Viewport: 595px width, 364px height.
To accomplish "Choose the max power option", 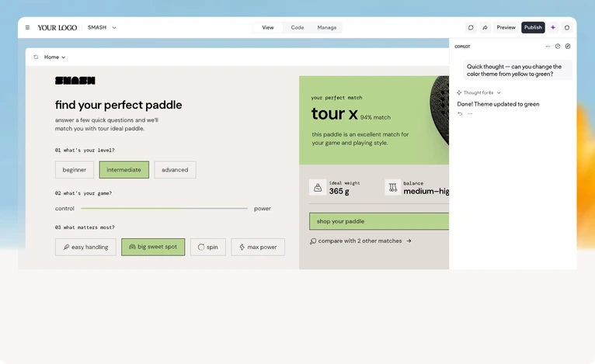I will coord(258,248).
